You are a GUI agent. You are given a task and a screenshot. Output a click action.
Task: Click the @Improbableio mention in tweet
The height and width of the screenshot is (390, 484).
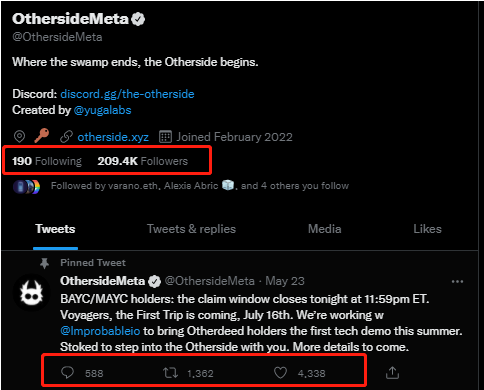point(100,331)
